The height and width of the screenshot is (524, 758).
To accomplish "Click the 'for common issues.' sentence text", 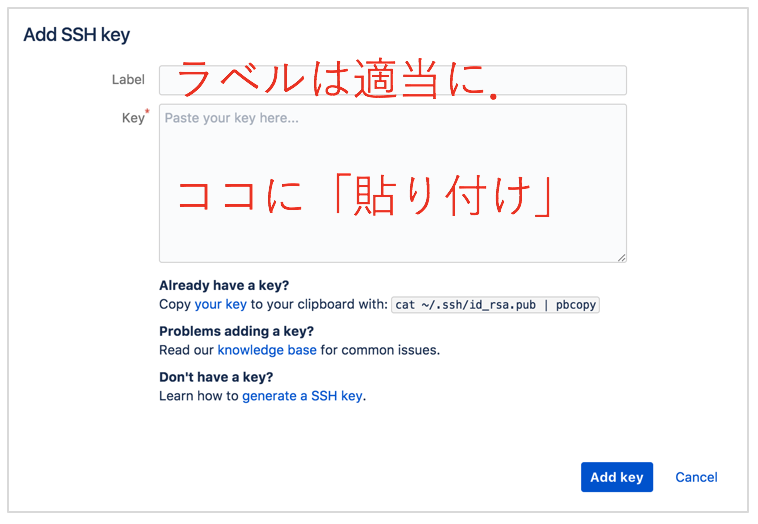I will (380, 349).
